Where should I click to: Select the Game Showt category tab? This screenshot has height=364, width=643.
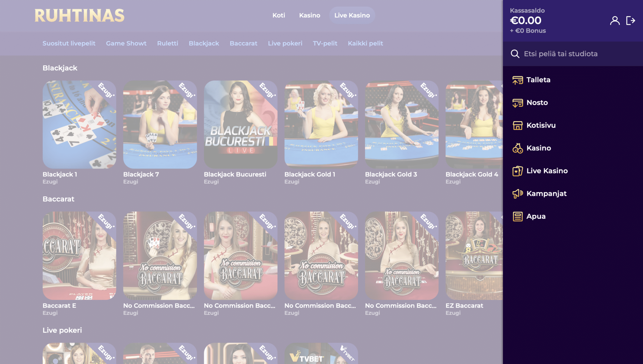click(126, 44)
